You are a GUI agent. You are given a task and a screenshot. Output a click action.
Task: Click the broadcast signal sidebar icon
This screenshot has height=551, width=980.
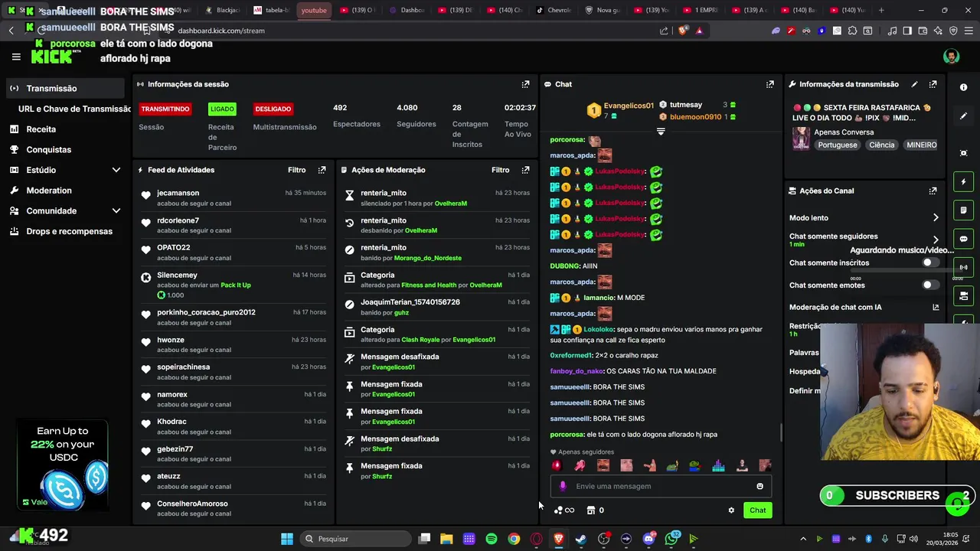point(963,267)
